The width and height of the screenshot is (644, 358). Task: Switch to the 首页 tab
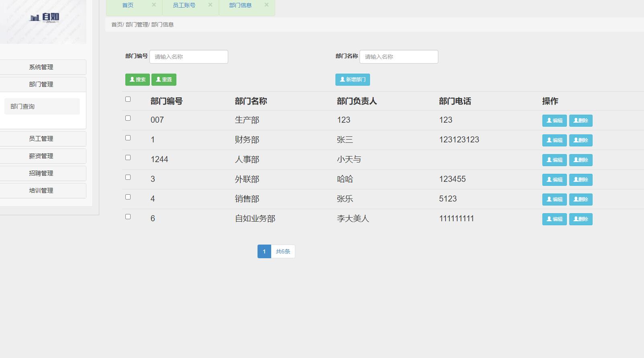click(128, 5)
